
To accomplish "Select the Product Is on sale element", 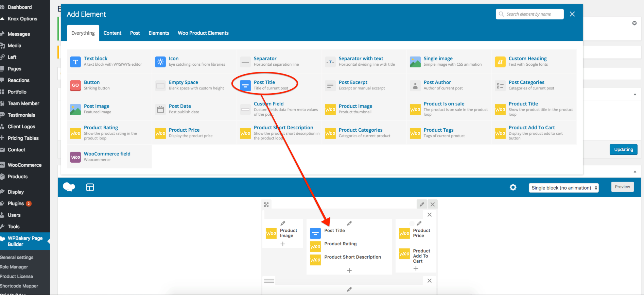I will click(449, 109).
